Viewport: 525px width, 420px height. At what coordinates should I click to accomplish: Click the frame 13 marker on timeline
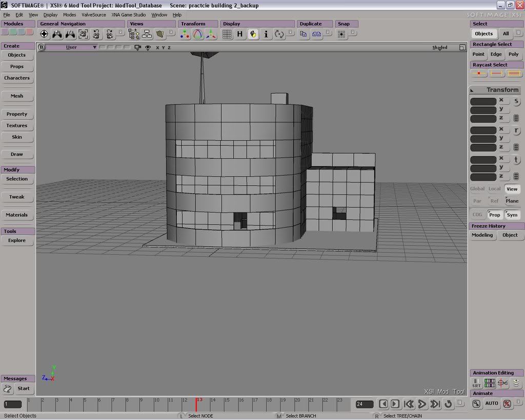(196, 404)
